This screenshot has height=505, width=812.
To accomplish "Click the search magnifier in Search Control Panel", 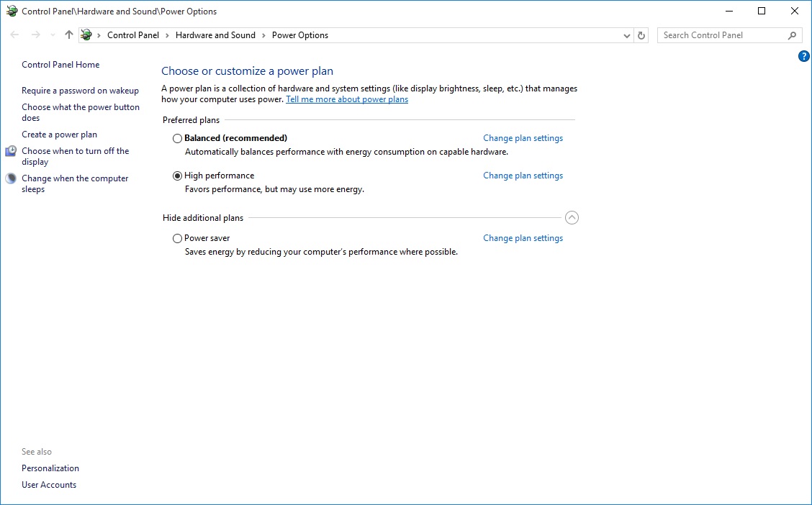I will coord(792,35).
